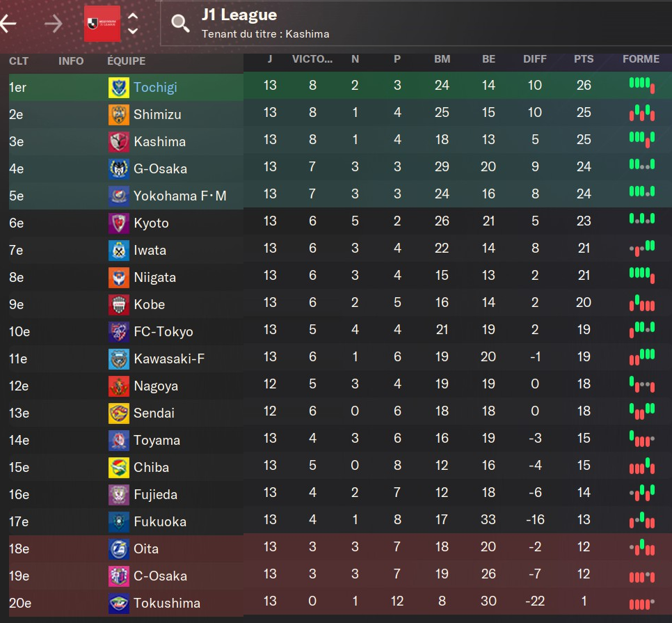Click the Tokushima club crest

(118, 603)
